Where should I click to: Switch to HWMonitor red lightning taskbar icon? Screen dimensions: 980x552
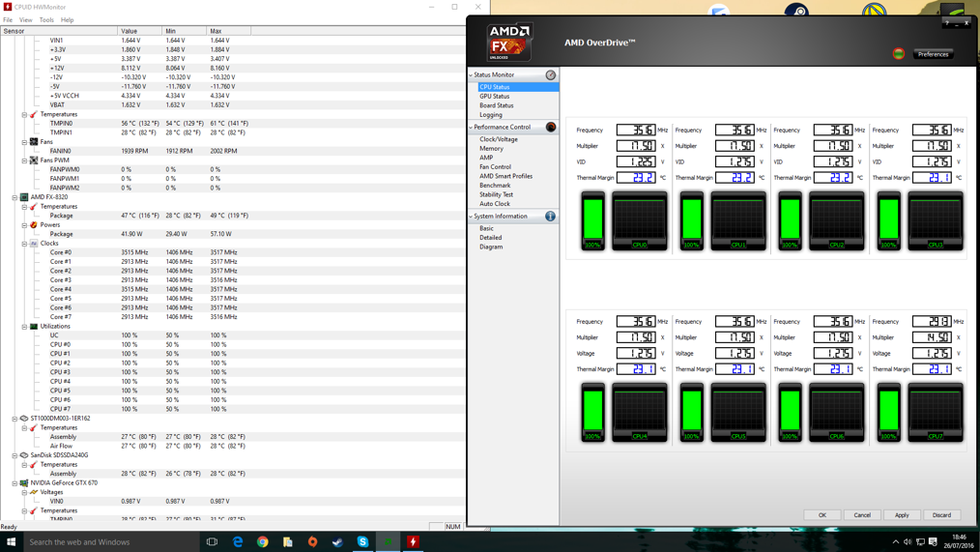tap(413, 542)
